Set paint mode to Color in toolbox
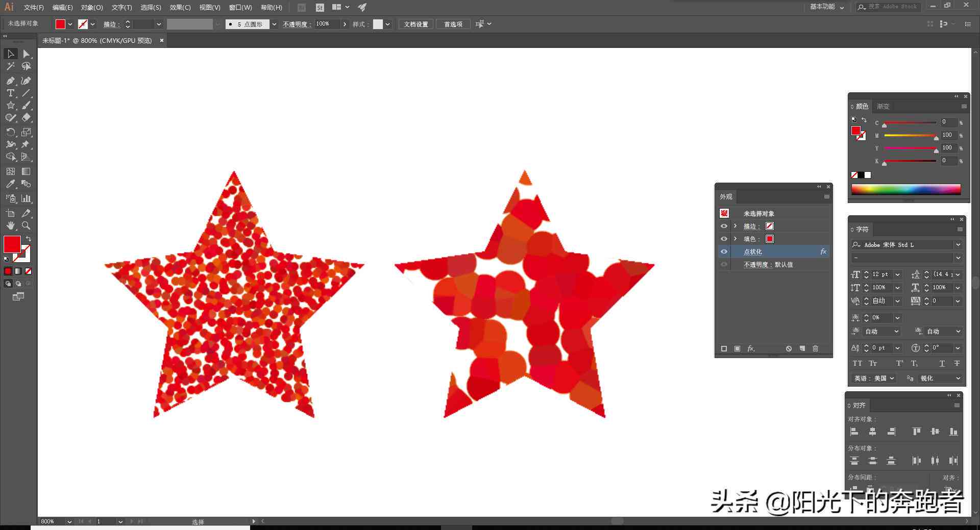This screenshot has width=980, height=530. point(8,271)
